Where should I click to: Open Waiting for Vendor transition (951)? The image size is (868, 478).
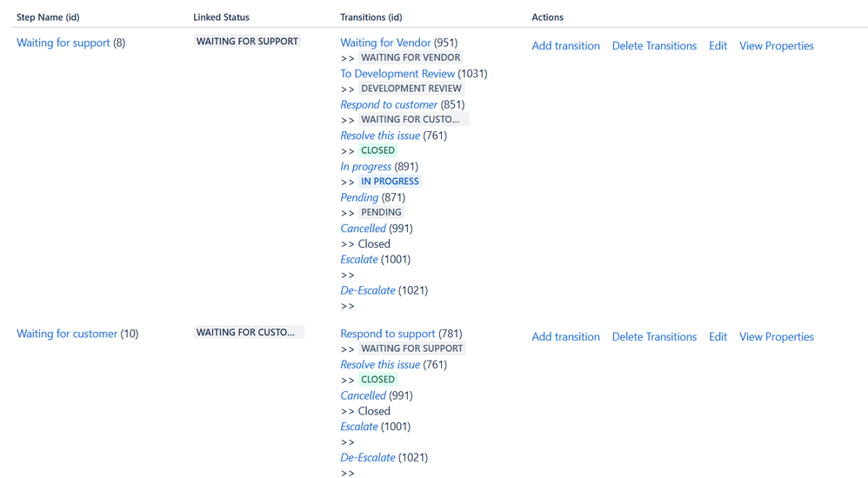(x=385, y=43)
